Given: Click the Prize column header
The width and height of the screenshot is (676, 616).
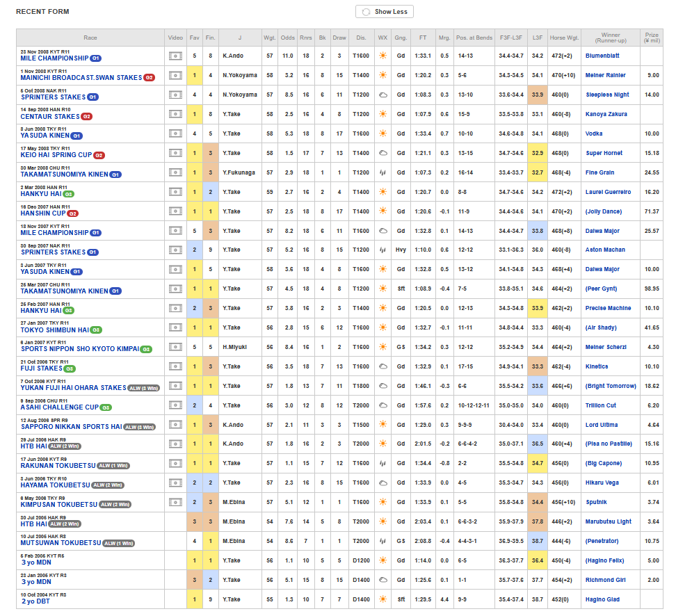Looking at the screenshot, I should pos(652,38).
